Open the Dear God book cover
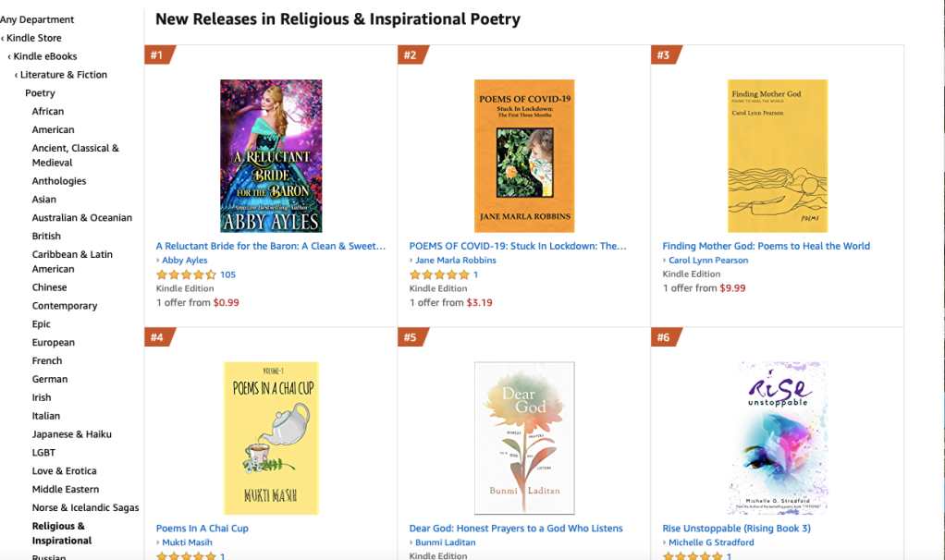The image size is (945, 560). click(x=524, y=438)
